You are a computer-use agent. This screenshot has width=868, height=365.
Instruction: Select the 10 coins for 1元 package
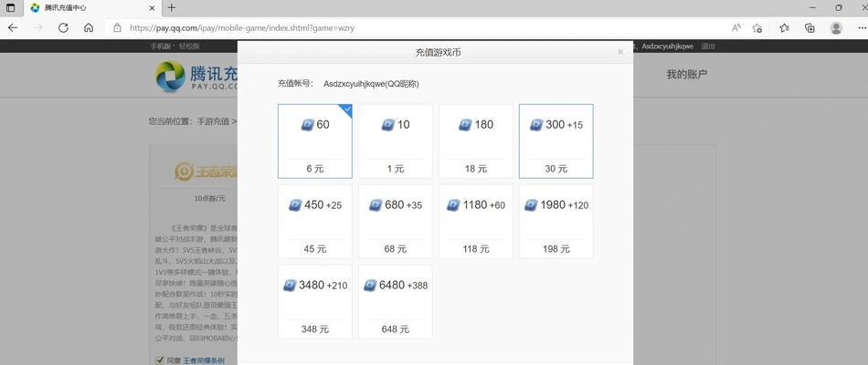pos(396,141)
